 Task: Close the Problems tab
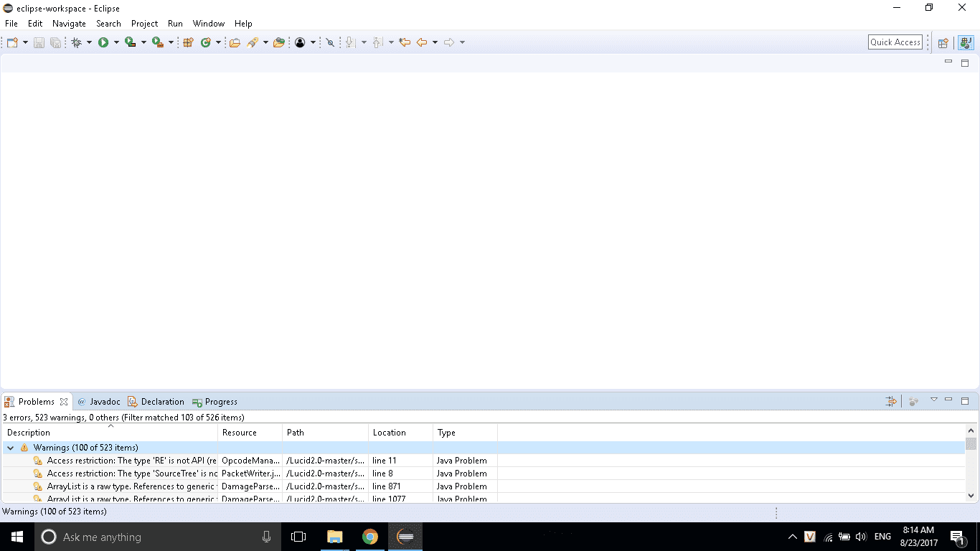(x=64, y=402)
